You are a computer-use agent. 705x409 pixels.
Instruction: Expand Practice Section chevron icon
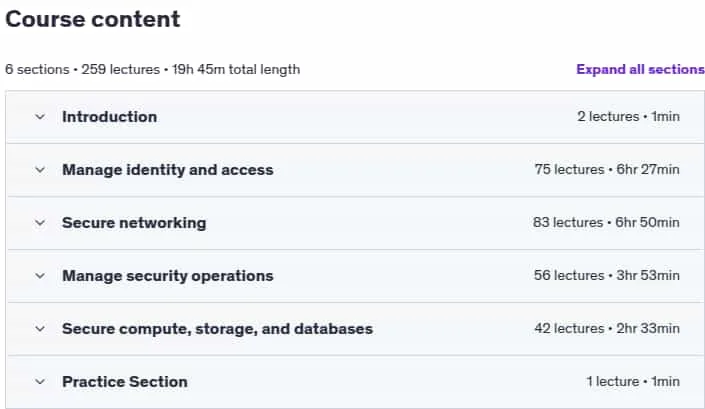click(40, 382)
